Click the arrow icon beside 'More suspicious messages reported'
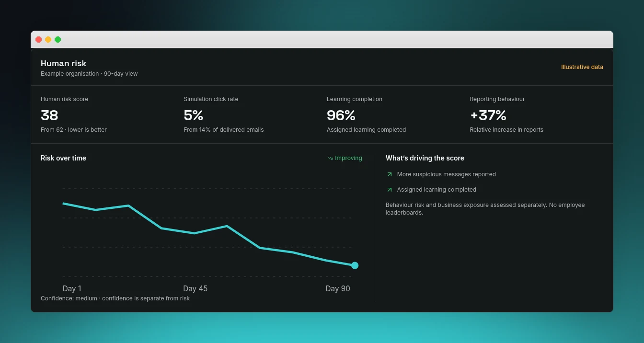 coord(390,174)
